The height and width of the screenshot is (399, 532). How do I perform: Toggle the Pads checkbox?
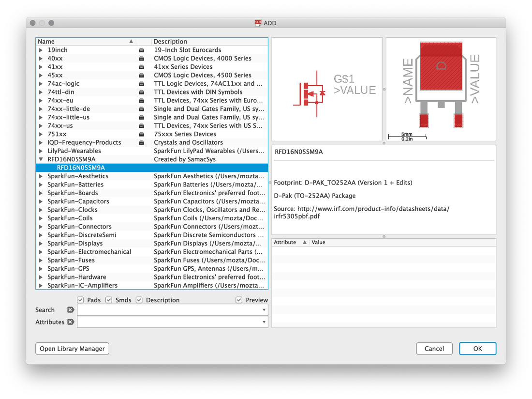pos(80,300)
